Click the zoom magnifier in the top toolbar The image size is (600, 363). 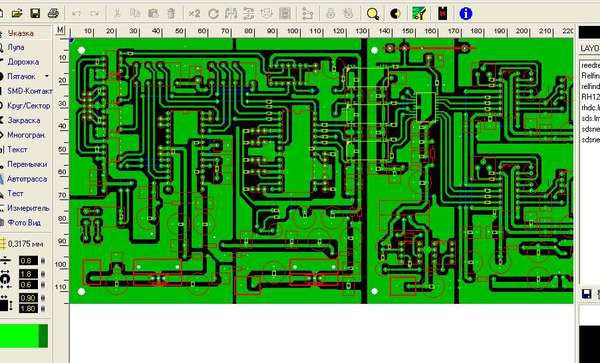373,14
